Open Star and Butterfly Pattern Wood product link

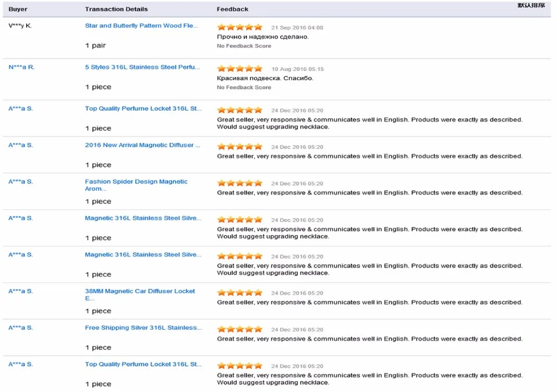(141, 26)
